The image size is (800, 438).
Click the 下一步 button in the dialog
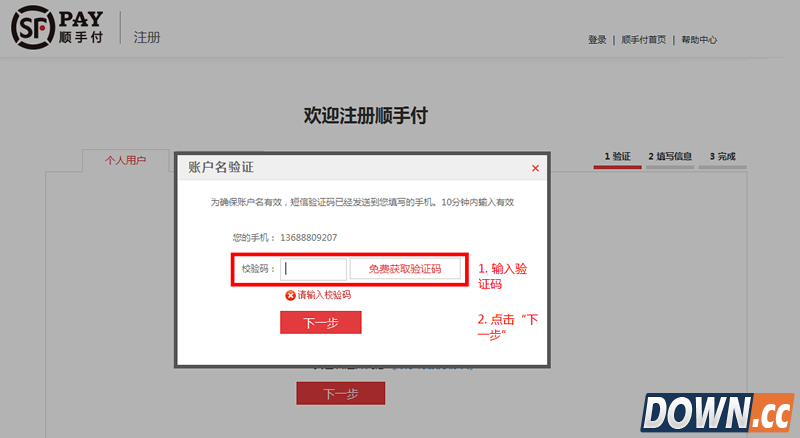coord(320,323)
